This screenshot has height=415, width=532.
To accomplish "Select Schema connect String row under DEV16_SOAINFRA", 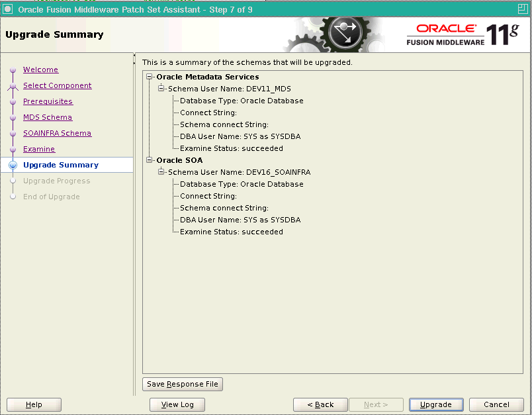I will pos(224,208).
